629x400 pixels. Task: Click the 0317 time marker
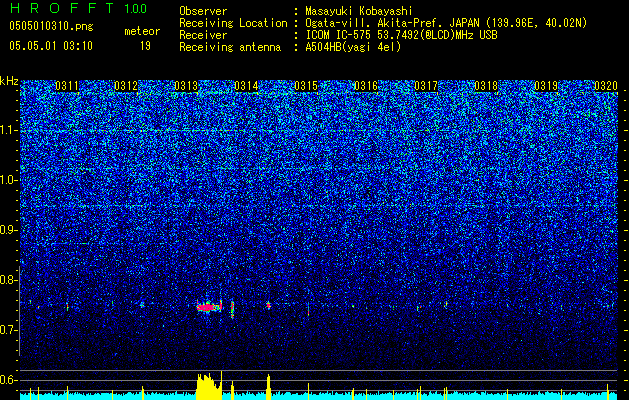pos(426,86)
